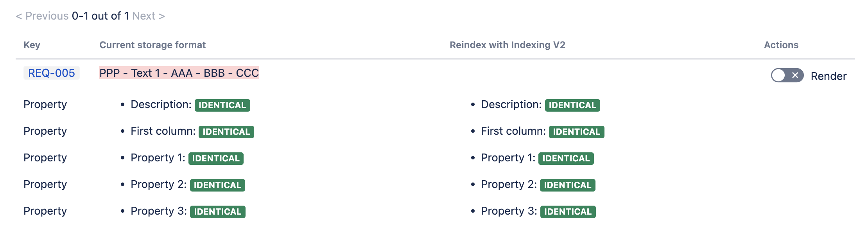The height and width of the screenshot is (235, 868).
Task: Click First column IDENTICAL badge under Reindex column
Action: pyautogui.click(x=576, y=132)
